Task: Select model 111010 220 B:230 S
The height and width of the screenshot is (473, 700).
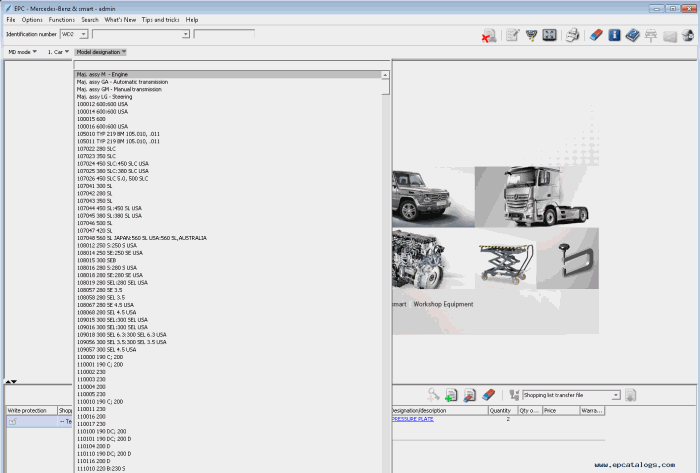Action: (x=228, y=469)
